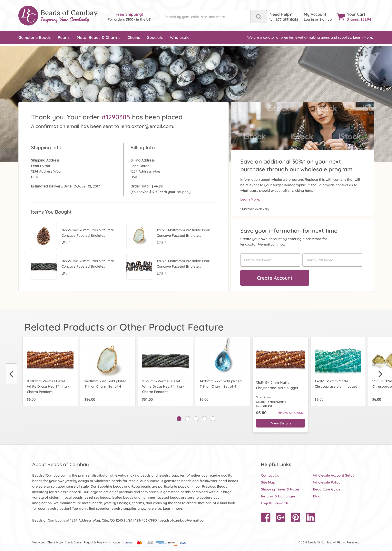
Task: Click the phone number 1-877-255-5058
Action: [285, 20]
